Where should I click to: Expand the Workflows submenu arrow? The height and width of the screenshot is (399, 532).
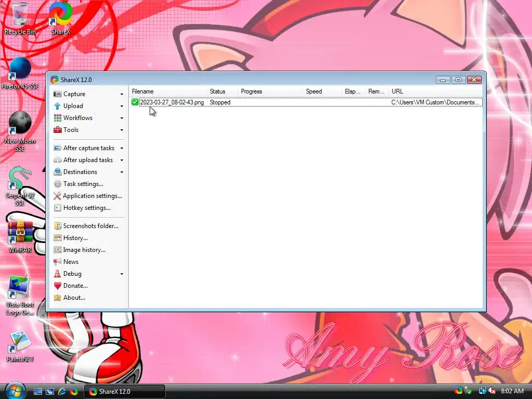tap(122, 118)
